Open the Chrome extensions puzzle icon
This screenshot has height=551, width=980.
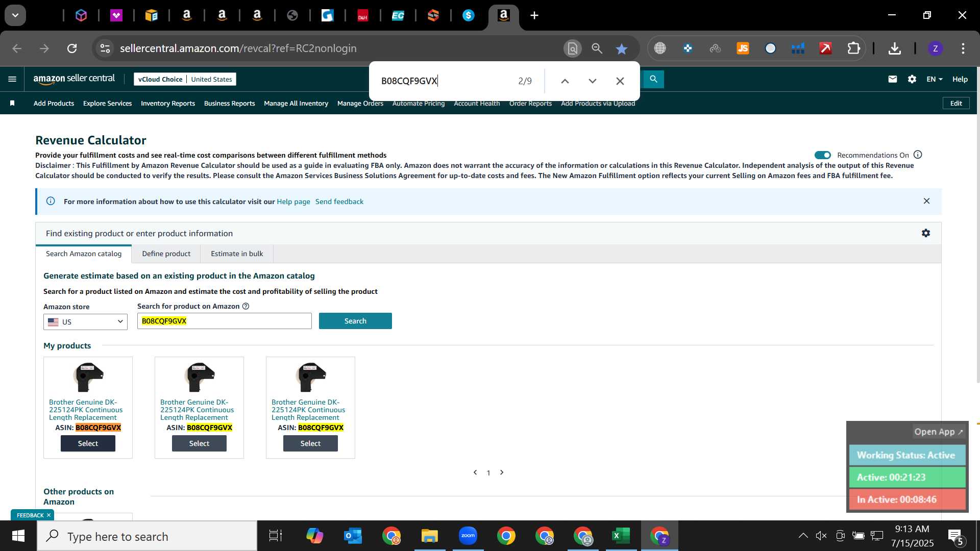tap(853, 48)
